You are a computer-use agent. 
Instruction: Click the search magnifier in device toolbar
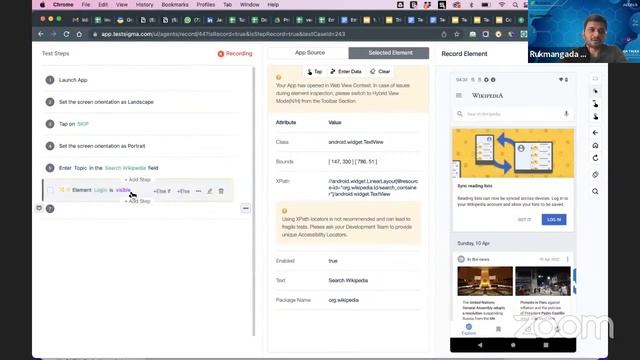(596, 191)
